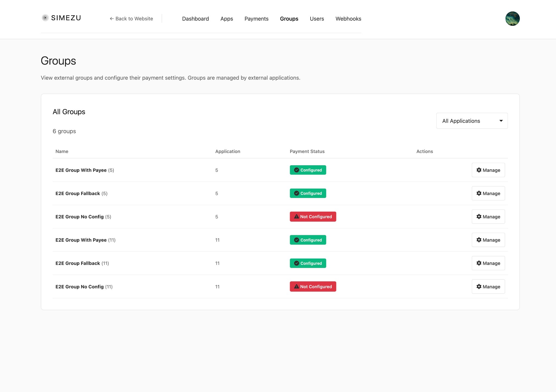
Task: Click checkmark icon on E2E Group With Payee (11)
Action: coord(296,240)
